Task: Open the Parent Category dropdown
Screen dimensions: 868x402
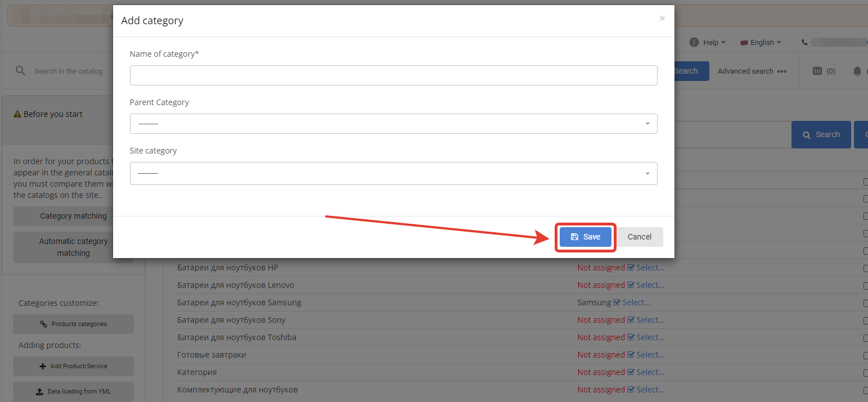Action: (x=393, y=124)
